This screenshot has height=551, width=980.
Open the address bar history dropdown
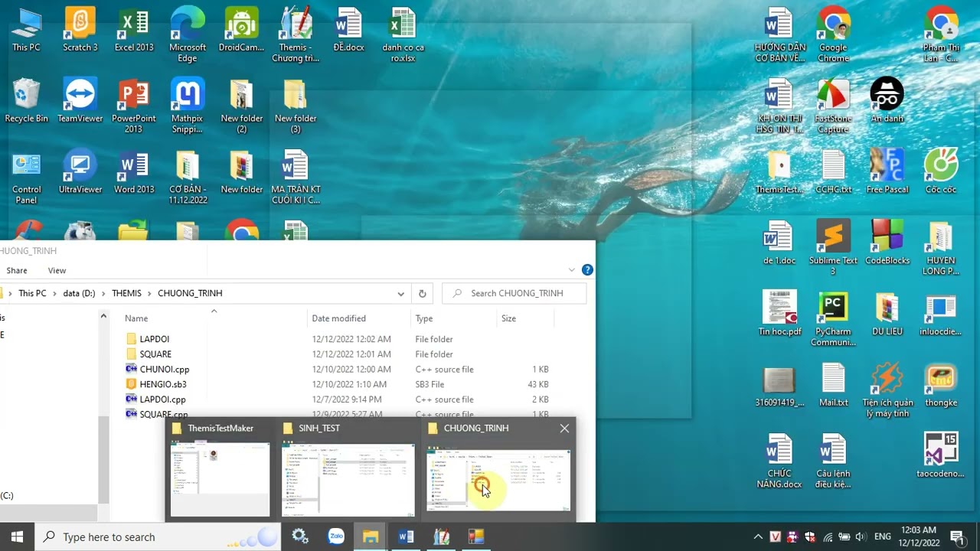tap(400, 293)
